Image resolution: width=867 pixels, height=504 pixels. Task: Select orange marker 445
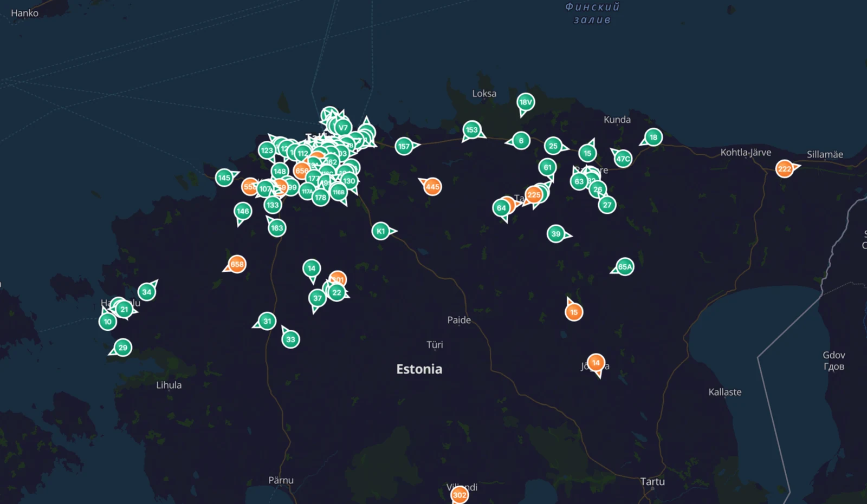click(432, 187)
